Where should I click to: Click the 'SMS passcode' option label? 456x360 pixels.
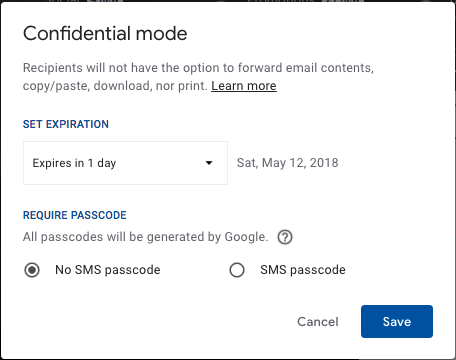pyautogui.click(x=303, y=270)
